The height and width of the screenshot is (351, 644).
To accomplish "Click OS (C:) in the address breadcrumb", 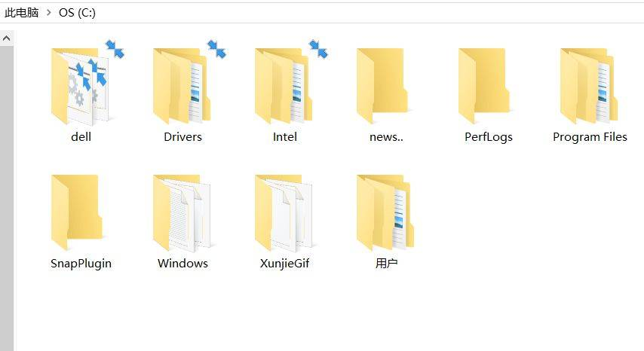I will pyautogui.click(x=77, y=13).
